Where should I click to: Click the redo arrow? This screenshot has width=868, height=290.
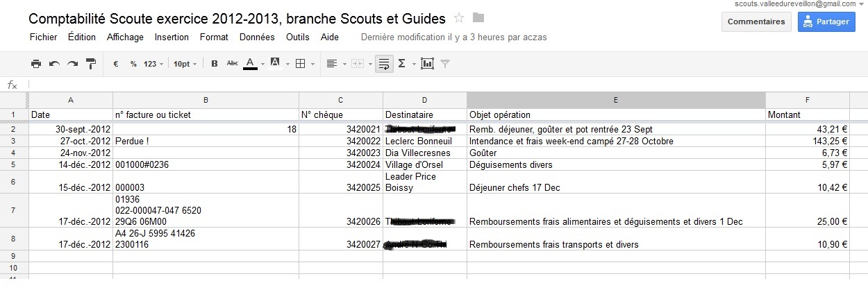click(x=72, y=64)
